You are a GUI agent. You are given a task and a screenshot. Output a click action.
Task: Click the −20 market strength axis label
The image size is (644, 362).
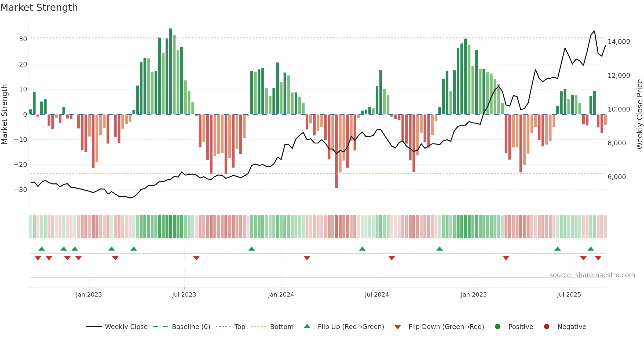pyautogui.click(x=20, y=164)
